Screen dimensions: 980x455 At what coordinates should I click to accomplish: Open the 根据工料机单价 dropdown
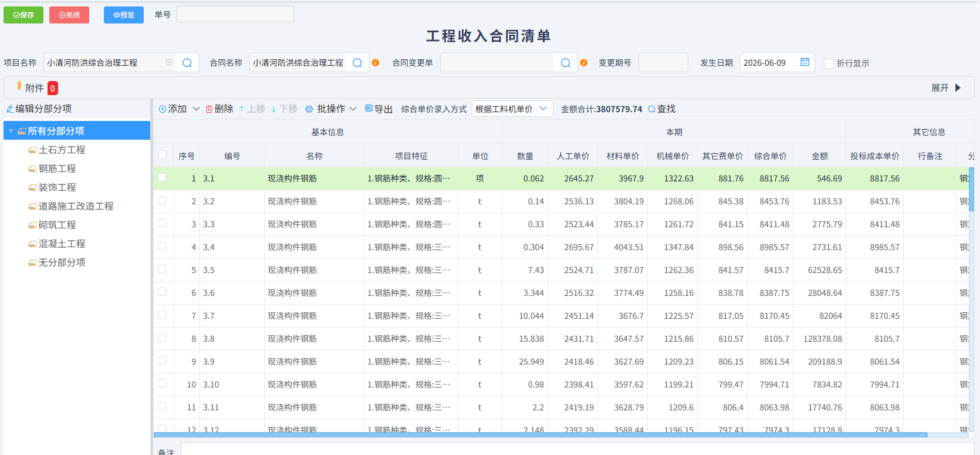(x=512, y=109)
